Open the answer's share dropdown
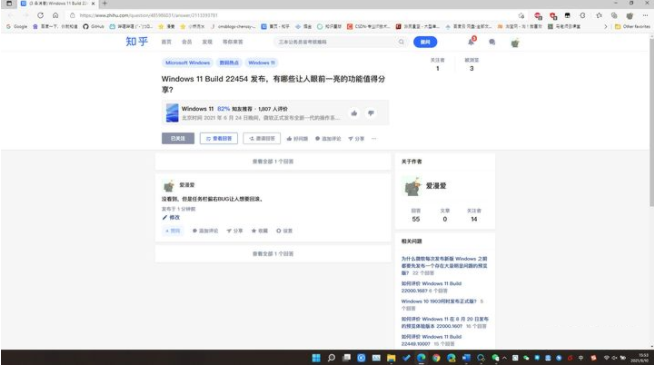654x365 pixels. tap(234, 231)
